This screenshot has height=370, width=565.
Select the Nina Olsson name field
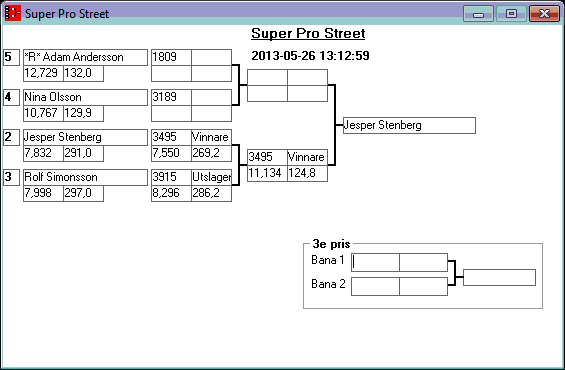(85, 97)
